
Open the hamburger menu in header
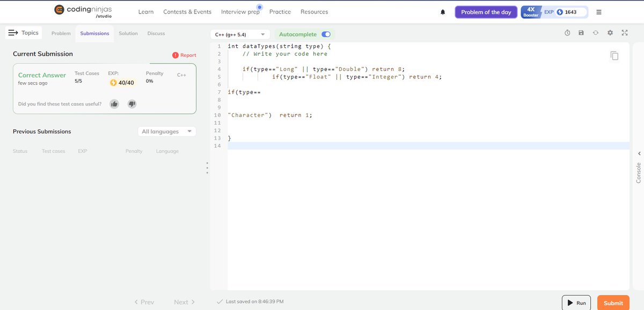click(599, 12)
